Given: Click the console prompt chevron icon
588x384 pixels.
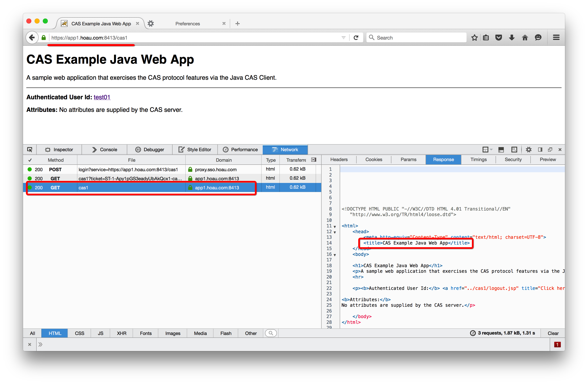Looking at the screenshot, I should (40, 344).
